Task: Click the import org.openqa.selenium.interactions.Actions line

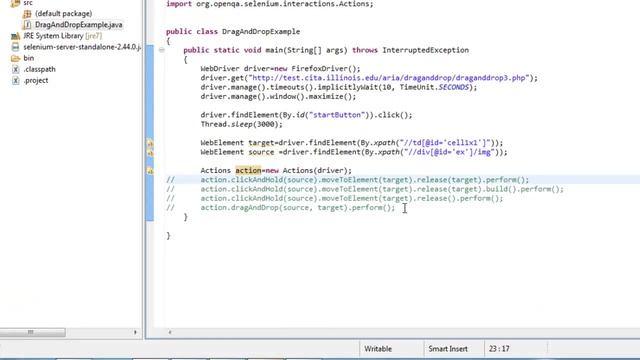Action: tap(269, 4)
